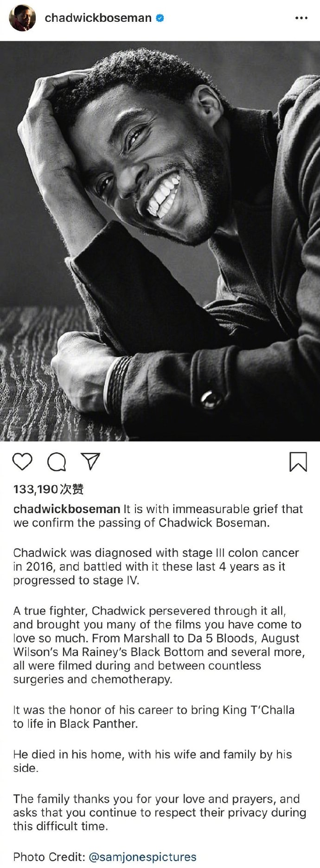Select the "He died in his home" paragraph

point(153,761)
